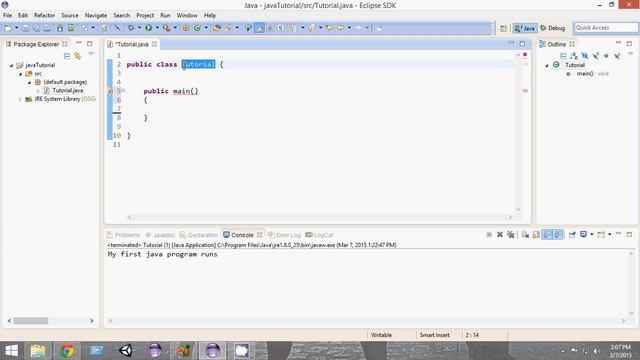640x360 pixels.
Task: Click Package Explorer horizontal scrollbar thumb
Action: 31,321
